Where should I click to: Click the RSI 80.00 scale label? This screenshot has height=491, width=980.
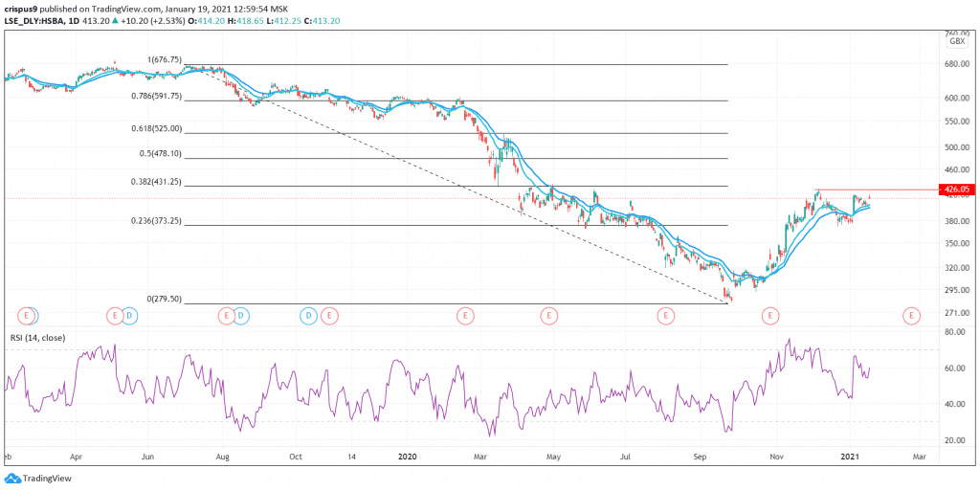957,332
